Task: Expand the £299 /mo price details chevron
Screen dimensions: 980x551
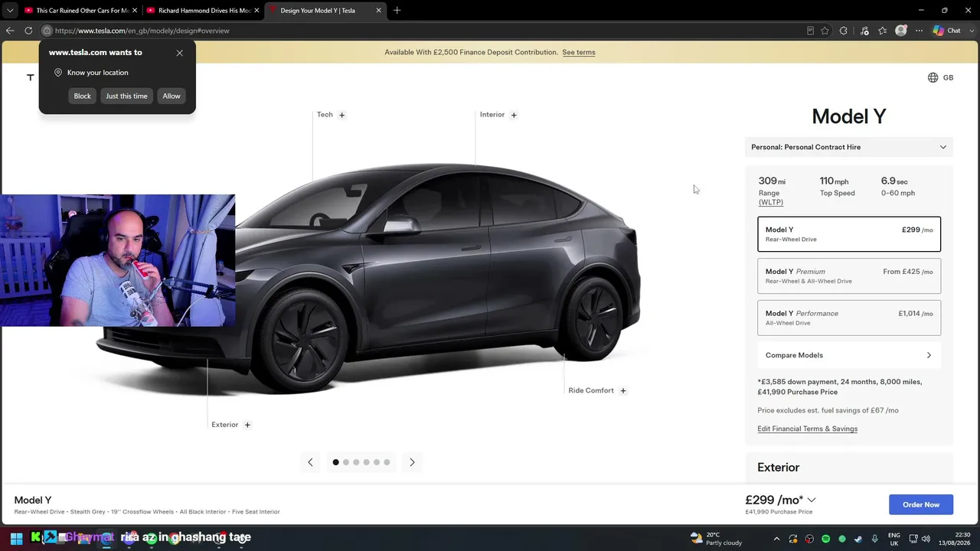Action: point(812,500)
